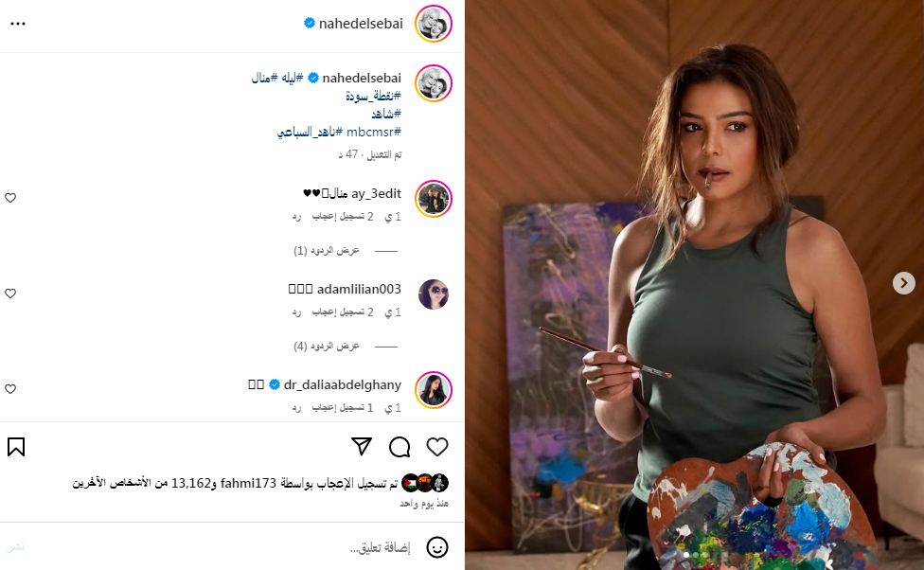Viewport: 924px width, 570px height.
Task: Visit the dr_daliaabdelghany username link
Action: 343,385
